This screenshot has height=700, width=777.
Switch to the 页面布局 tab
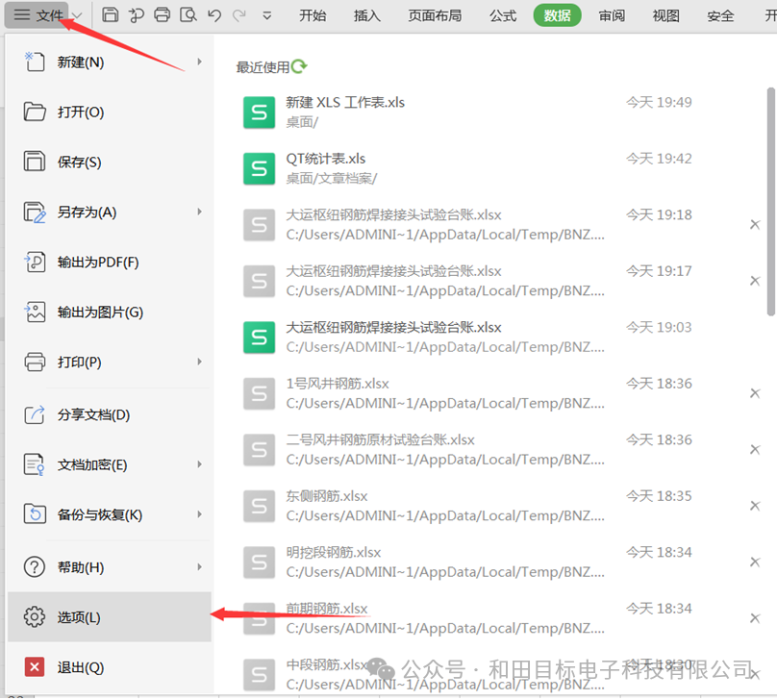click(435, 15)
